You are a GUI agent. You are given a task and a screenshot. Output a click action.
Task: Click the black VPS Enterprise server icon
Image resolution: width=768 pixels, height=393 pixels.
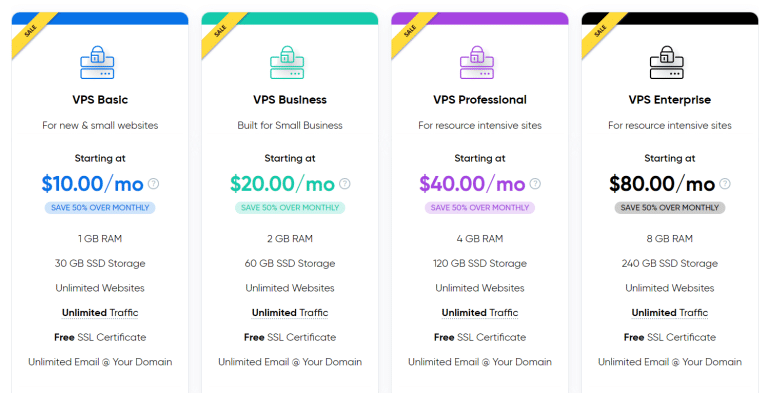pyautogui.click(x=667, y=62)
